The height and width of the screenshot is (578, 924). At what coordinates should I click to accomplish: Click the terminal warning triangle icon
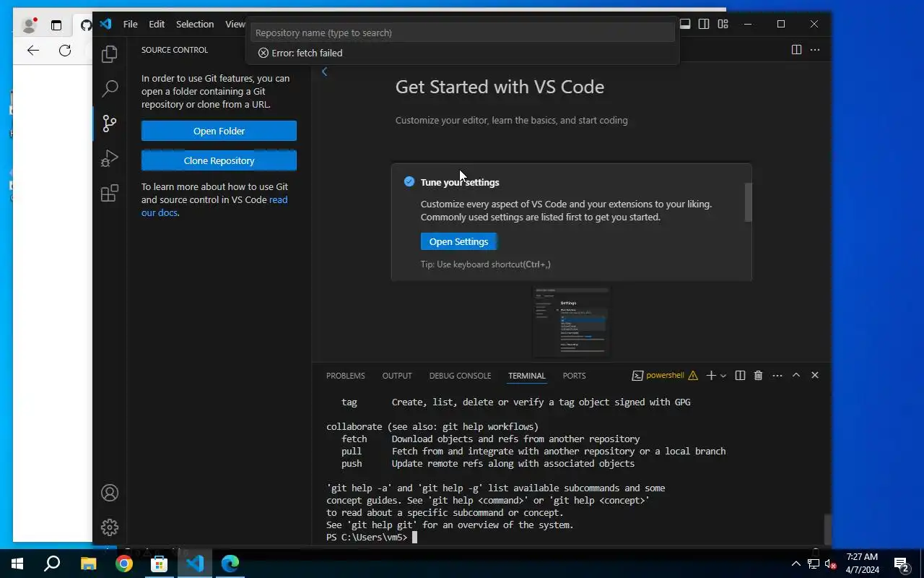pos(693,375)
